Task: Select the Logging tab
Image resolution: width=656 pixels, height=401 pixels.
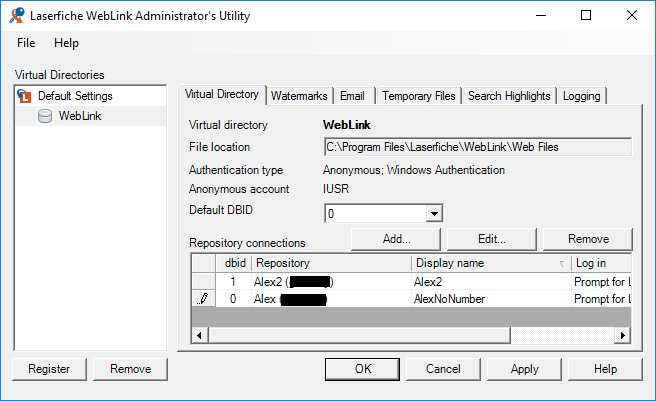Action: (582, 96)
